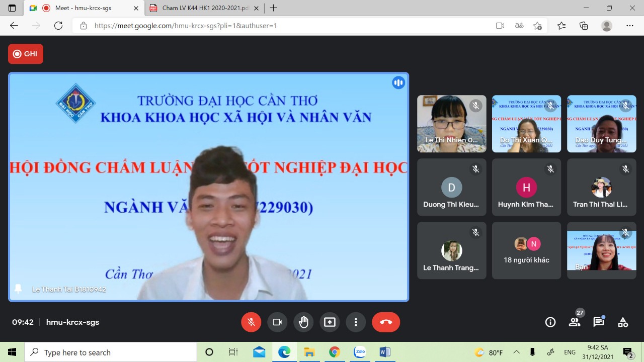
Task: Open the three-dot more options menu
Action: [x=356, y=322]
